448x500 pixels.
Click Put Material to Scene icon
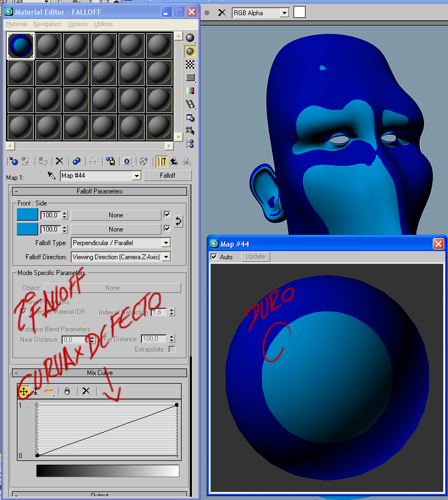tap(26, 161)
